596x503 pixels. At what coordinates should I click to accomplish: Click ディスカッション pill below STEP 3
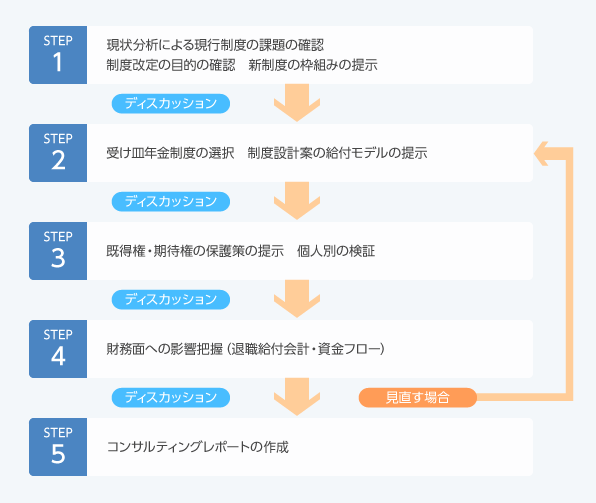[171, 300]
